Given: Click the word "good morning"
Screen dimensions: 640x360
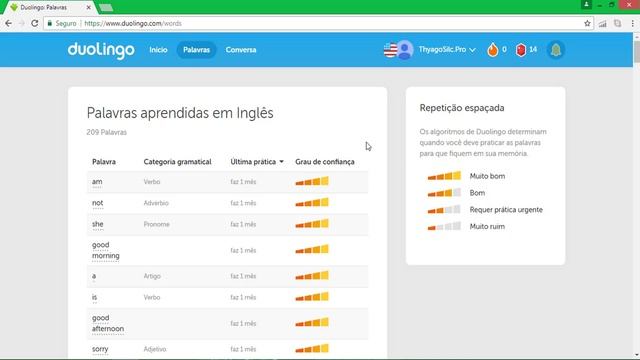Looking at the screenshot, I should [105, 250].
